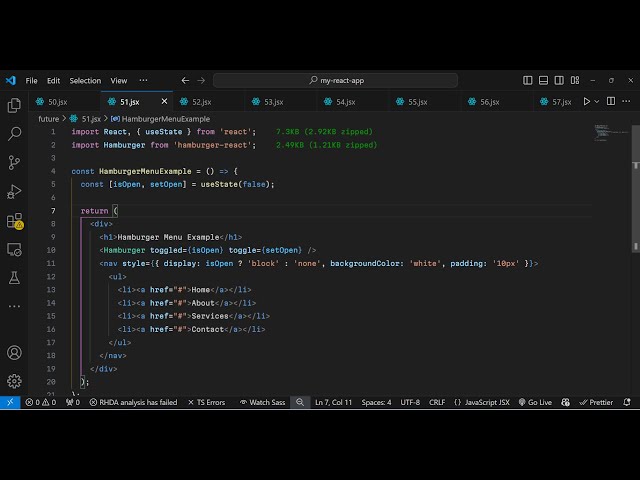Open the Search view icon

[x=14, y=133]
